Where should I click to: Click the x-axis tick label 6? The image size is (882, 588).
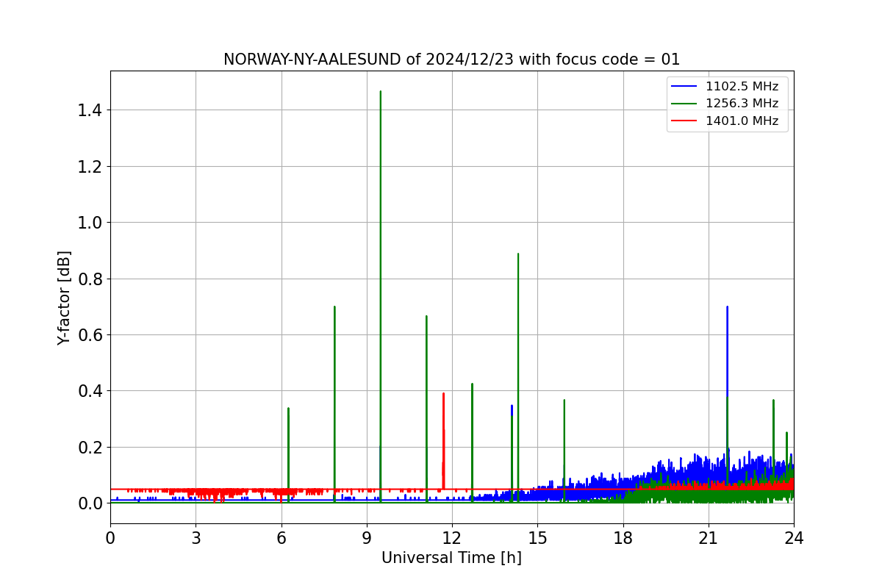282,538
